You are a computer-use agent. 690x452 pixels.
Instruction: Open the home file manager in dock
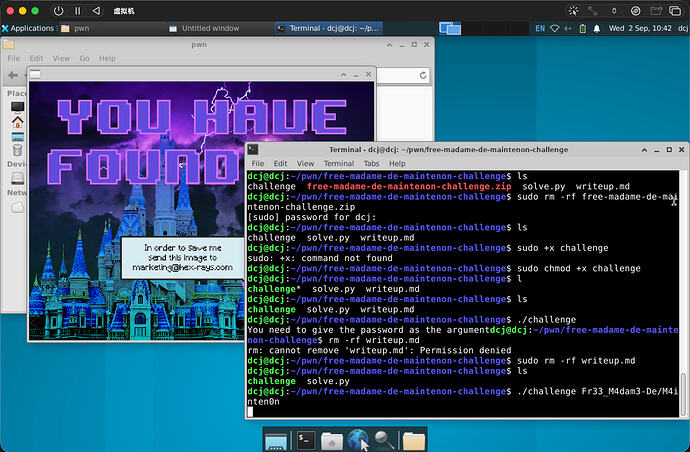click(x=332, y=441)
